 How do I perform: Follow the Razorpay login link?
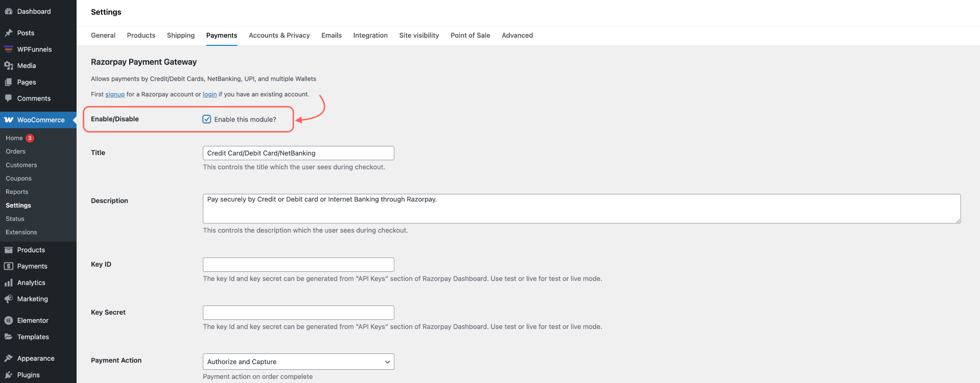[210, 94]
